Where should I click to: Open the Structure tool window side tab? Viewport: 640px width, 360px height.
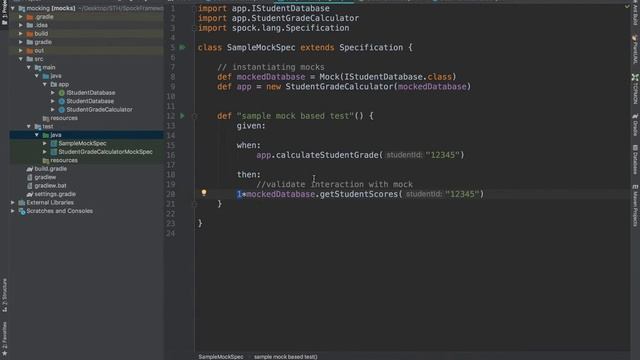pos(4,295)
